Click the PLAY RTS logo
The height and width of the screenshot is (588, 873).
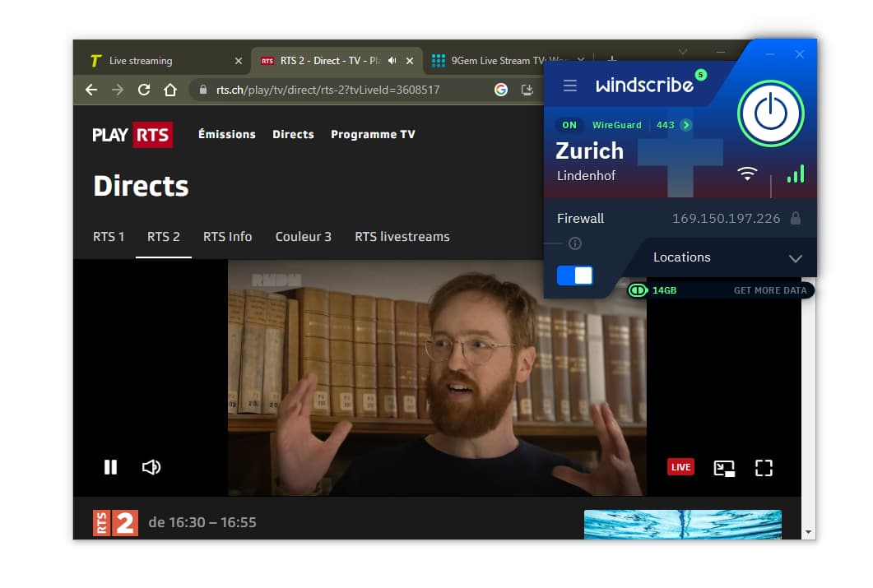pos(132,135)
